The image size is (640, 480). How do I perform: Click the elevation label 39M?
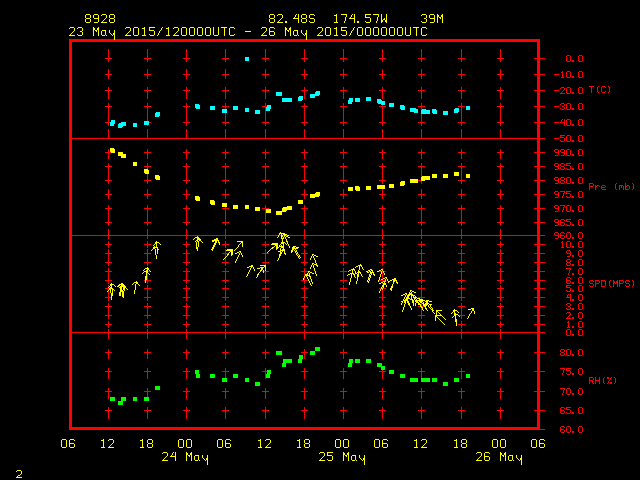(432, 19)
